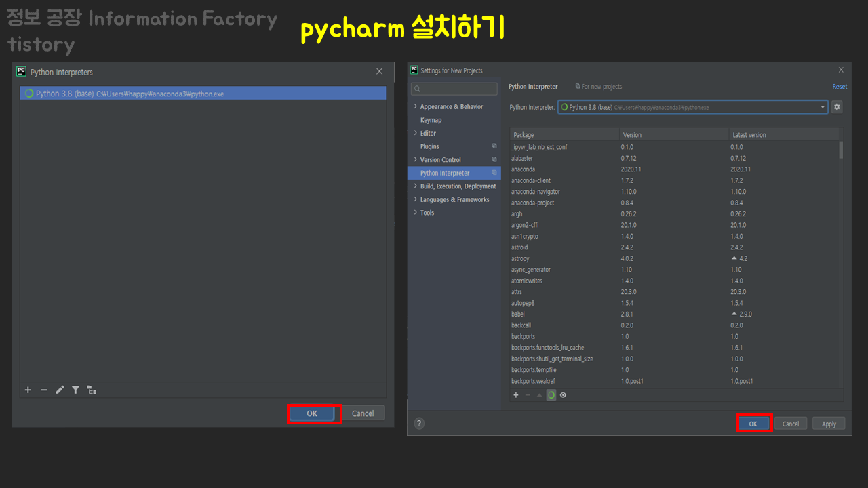
Task: Select Plugins in settings sidebar
Action: pos(429,146)
